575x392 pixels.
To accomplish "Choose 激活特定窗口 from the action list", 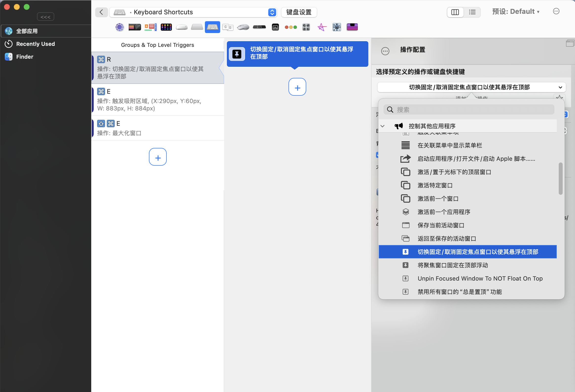I will [x=435, y=185].
